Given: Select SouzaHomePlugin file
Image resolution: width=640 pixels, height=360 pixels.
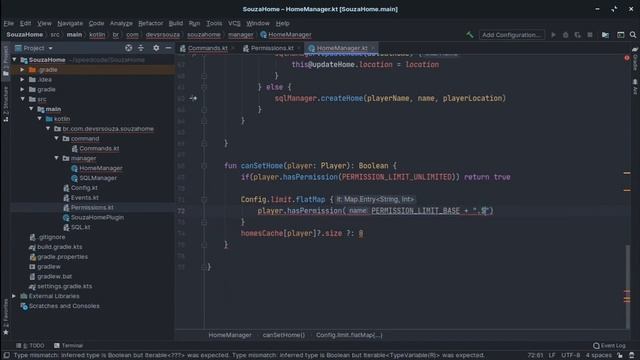Looking at the screenshot, I should [97, 218].
